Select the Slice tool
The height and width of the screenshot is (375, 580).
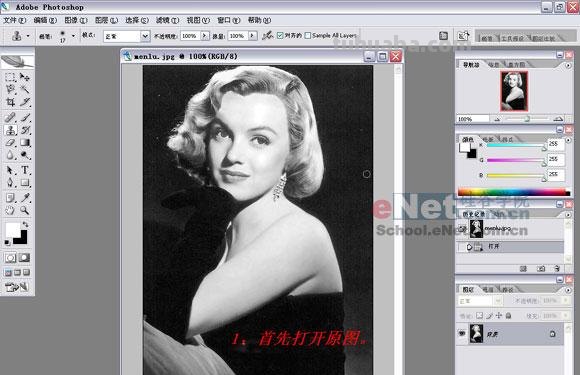25,102
